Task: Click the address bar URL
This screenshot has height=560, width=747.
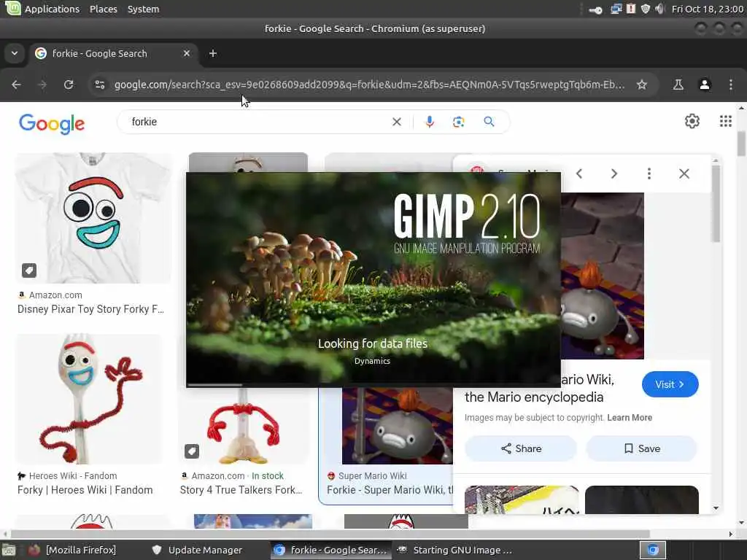Action: [x=369, y=85]
